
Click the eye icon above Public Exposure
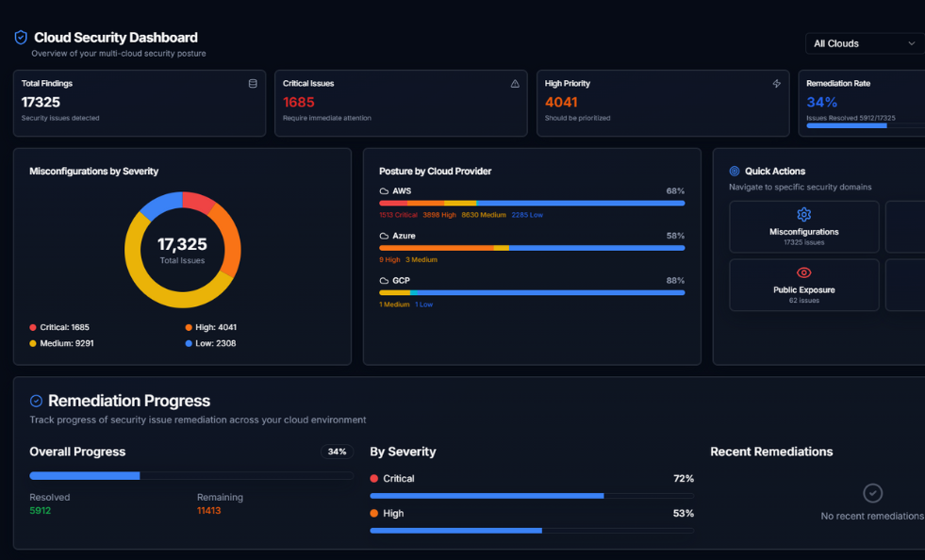point(803,273)
